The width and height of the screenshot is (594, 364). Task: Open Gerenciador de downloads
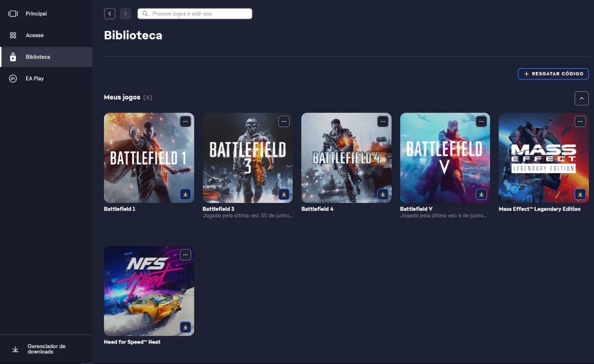[x=46, y=349]
